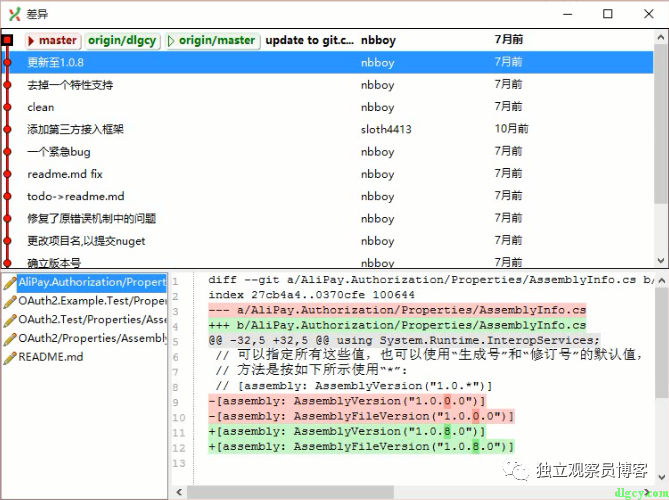Click commit list scrollbar up arrow

click(x=661, y=38)
